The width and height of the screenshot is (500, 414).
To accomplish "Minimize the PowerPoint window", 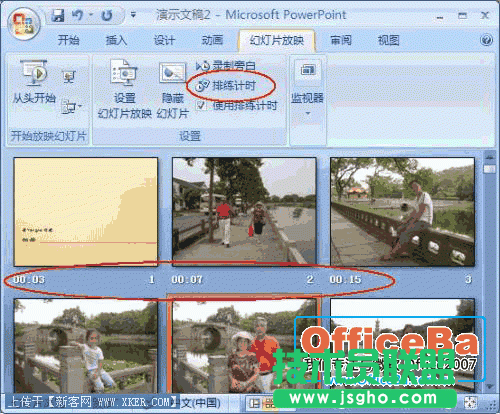I will click(x=440, y=17).
